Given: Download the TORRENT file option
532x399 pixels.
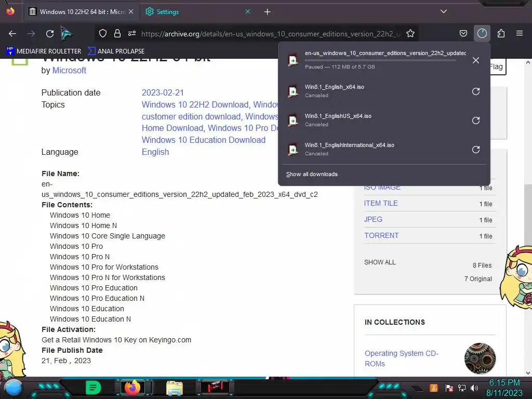Looking at the screenshot, I should click(381, 235).
